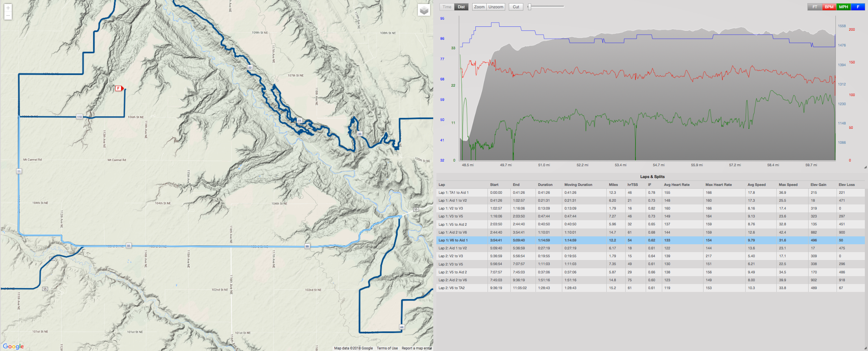Toggle the FT elevation series
Viewport: 868px width, 351px height.
click(x=814, y=7)
